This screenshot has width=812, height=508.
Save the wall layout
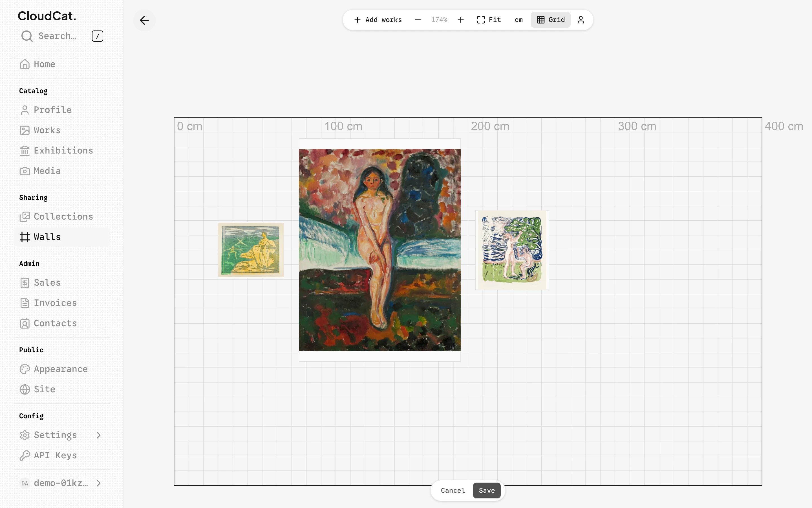(487, 491)
